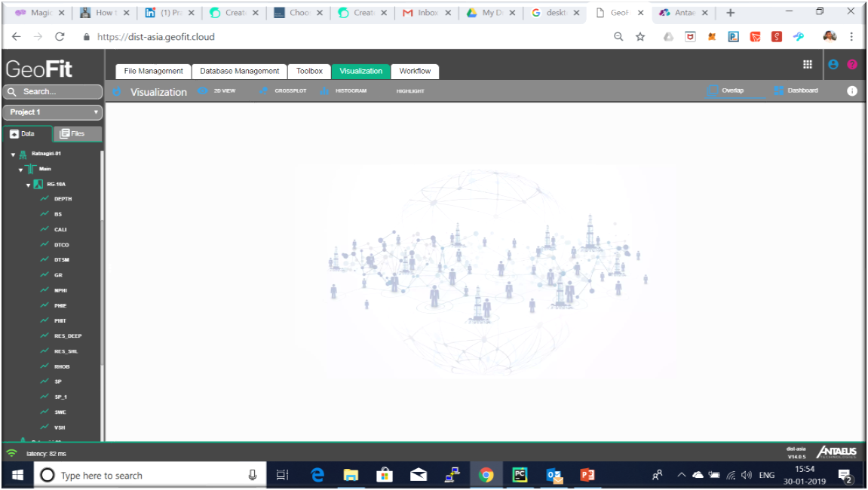Select the VSH curve
Viewport: 868px width, 490px height.
click(60, 427)
